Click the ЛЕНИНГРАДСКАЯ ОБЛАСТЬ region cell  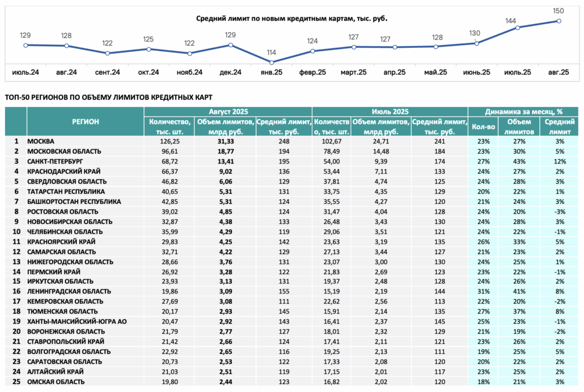coord(69,291)
